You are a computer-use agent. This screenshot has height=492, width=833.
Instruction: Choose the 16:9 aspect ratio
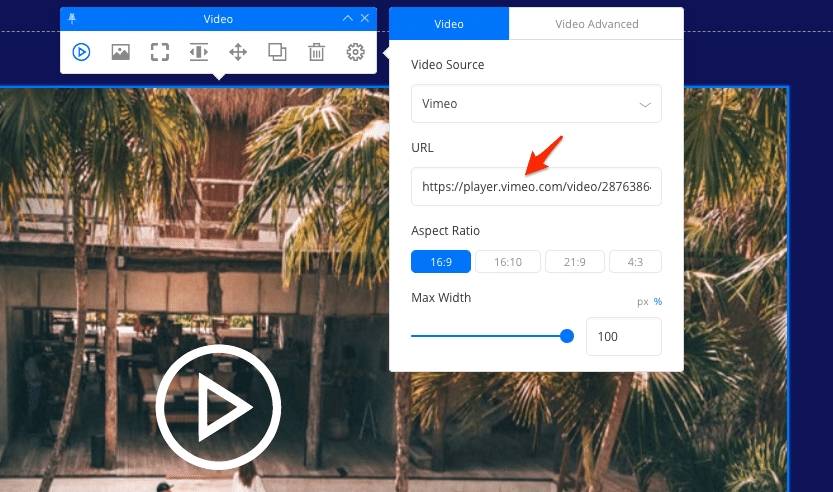(x=440, y=262)
